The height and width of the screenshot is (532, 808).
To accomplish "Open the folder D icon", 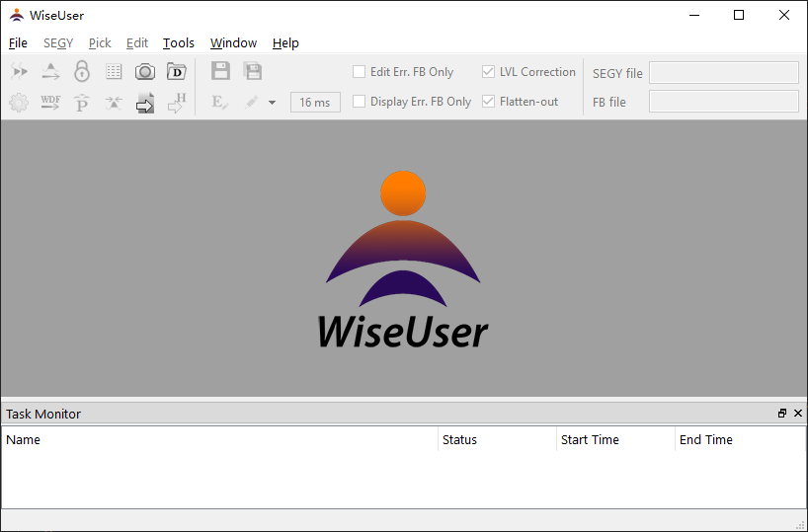I will [x=176, y=72].
